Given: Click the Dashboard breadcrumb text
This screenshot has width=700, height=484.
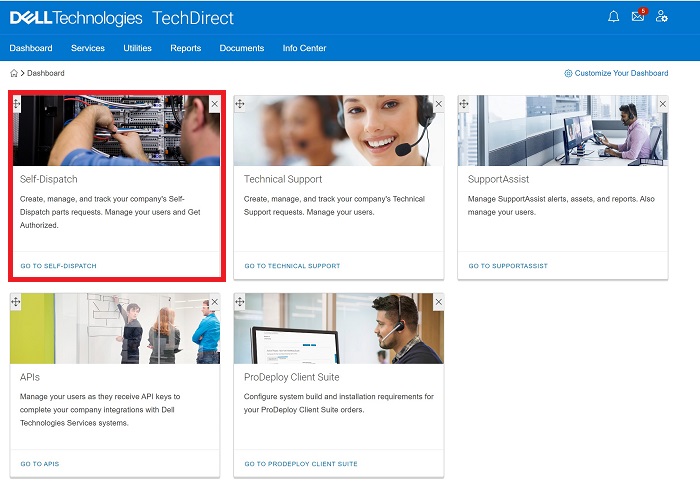Looking at the screenshot, I should coord(46,73).
